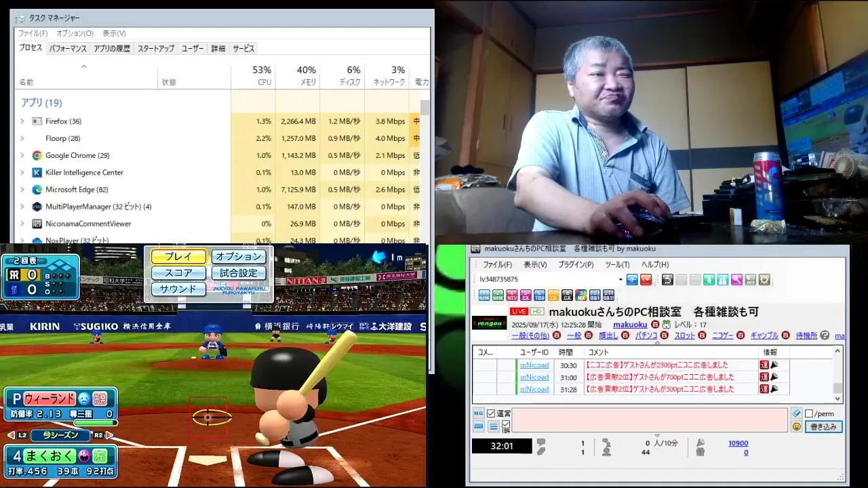Screen dimensions: 868x488
Task: Click the teal user-list toolbar icon
Action: [723, 279]
